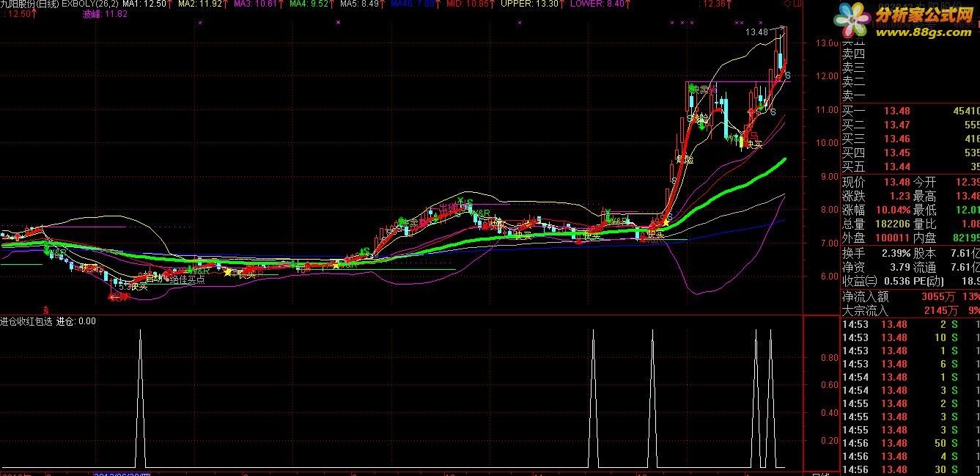Select the MA1: 12.50 indicator value

click(144, 4)
